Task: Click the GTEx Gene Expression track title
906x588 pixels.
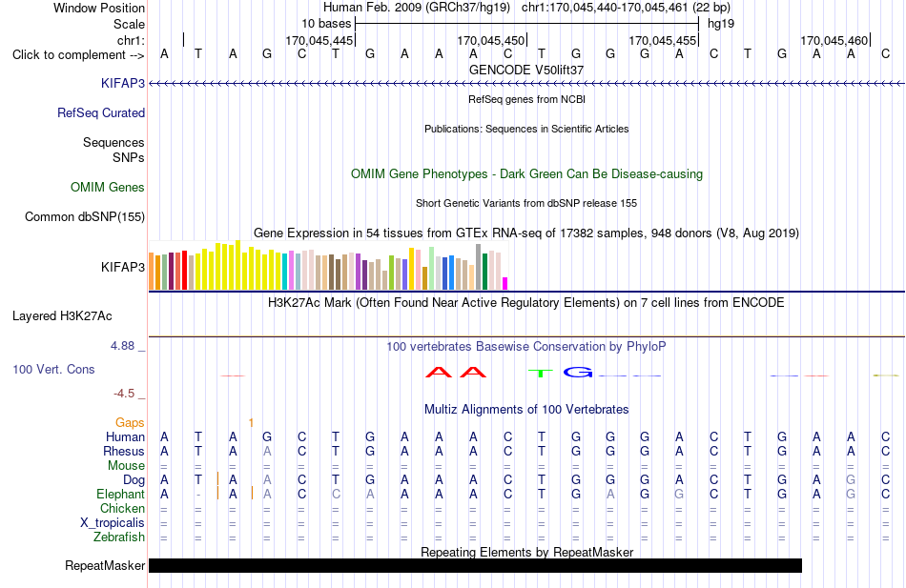Action: coord(526,233)
